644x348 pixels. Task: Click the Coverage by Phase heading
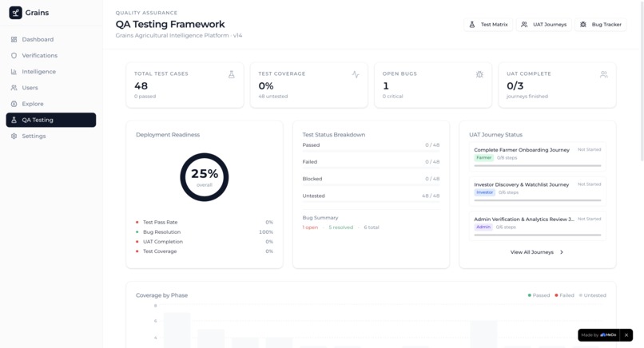(162, 295)
